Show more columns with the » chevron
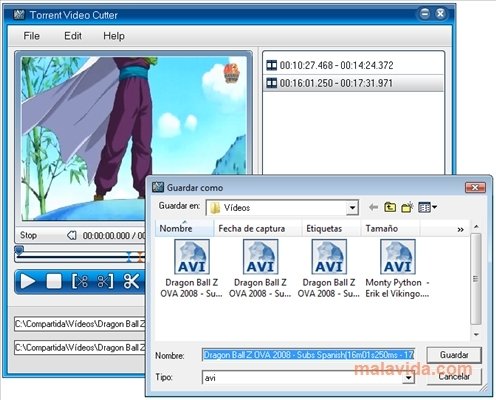 point(460,229)
